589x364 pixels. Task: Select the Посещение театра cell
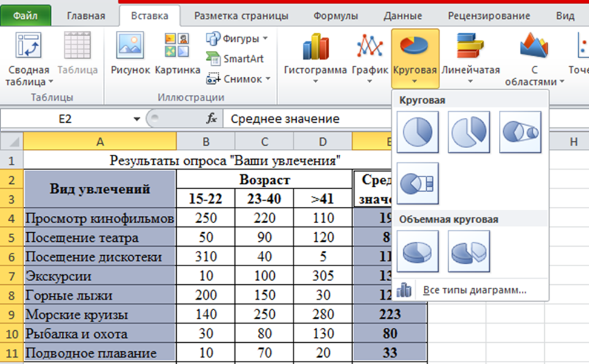point(100,237)
